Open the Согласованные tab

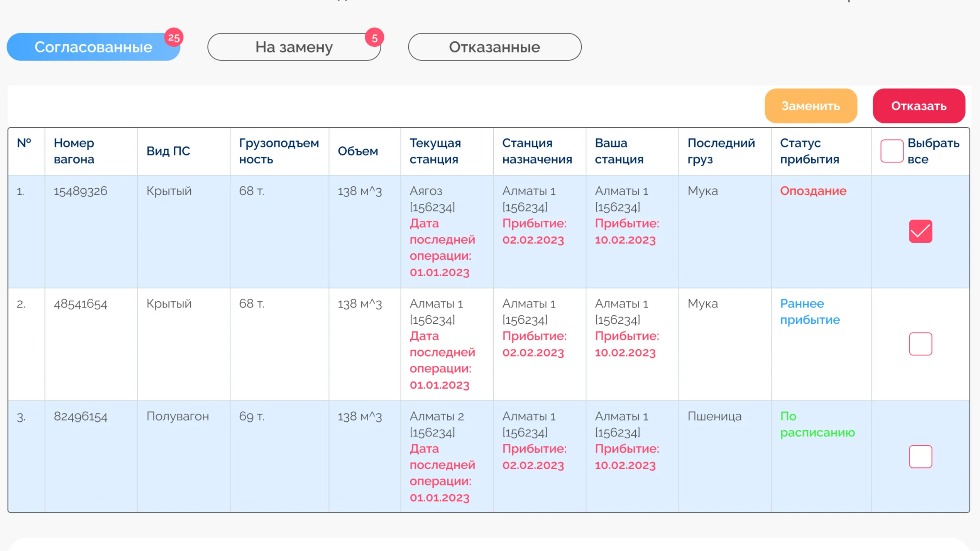point(93,47)
